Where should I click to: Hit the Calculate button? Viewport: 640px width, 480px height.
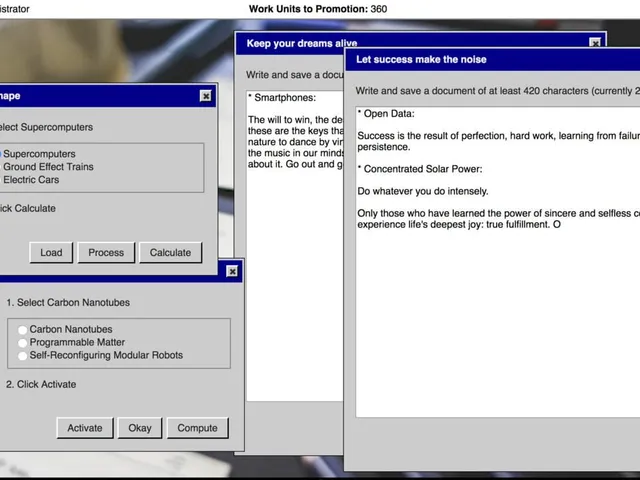click(x=170, y=253)
